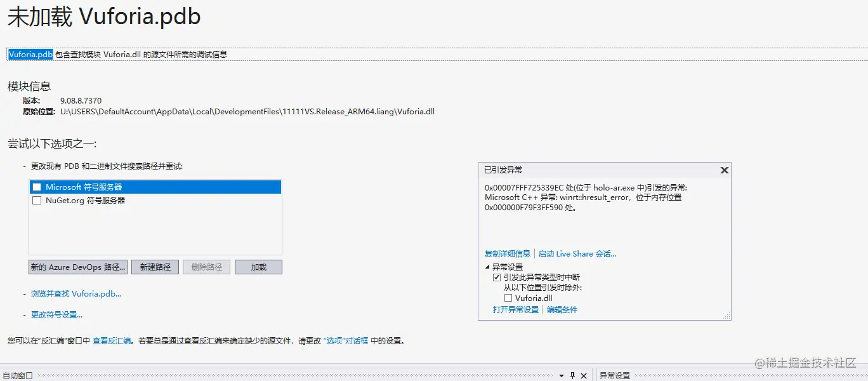This screenshot has width=868, height=381.
Task: Open the 更改符号设置 link
Action: pos(56,315)
